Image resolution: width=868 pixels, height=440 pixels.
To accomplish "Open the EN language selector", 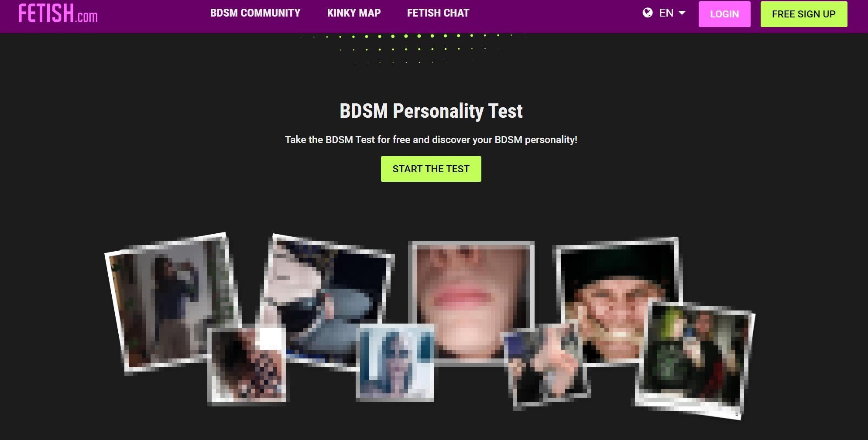I will (664, 13).
